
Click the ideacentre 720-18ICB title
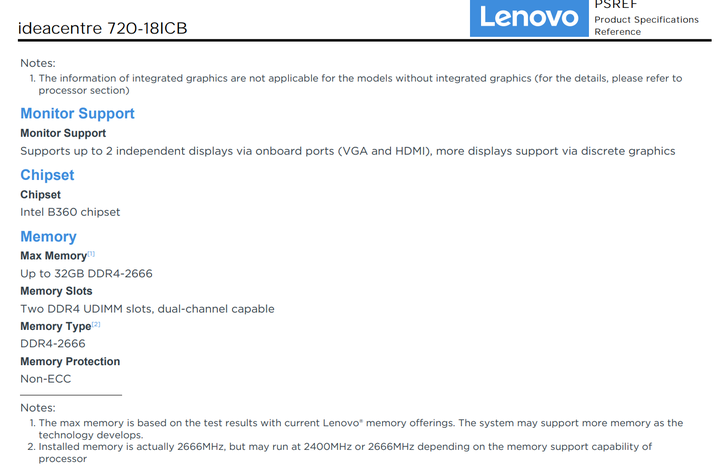click(x=102, y=28)
